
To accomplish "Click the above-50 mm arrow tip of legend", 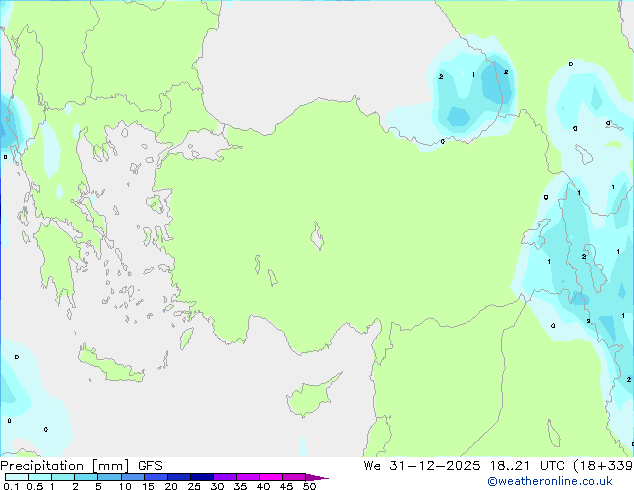I will tap(317, 477).
